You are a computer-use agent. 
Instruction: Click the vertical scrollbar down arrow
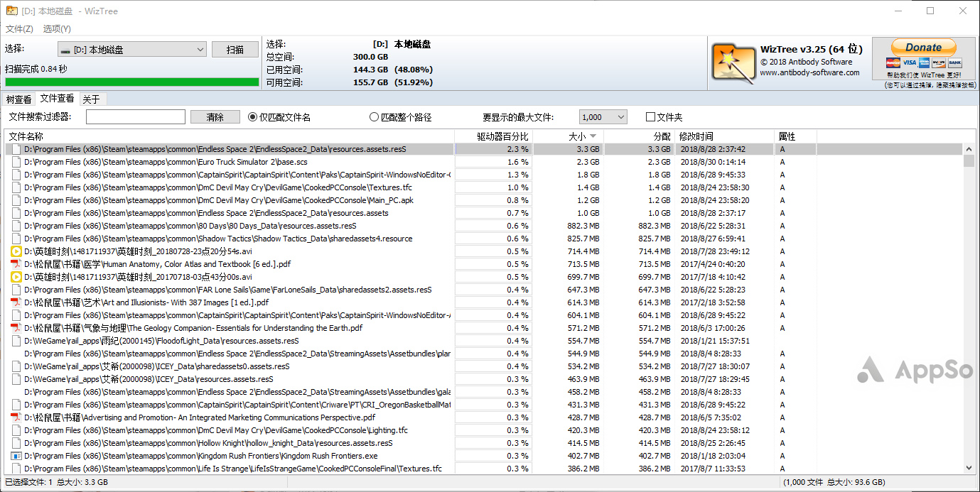point(969,469)
